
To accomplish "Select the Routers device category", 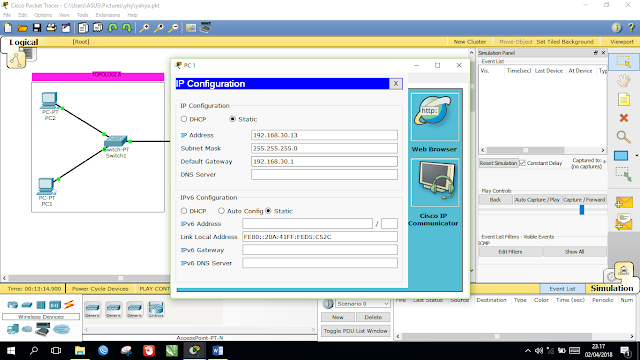I will tap(13, 305).
